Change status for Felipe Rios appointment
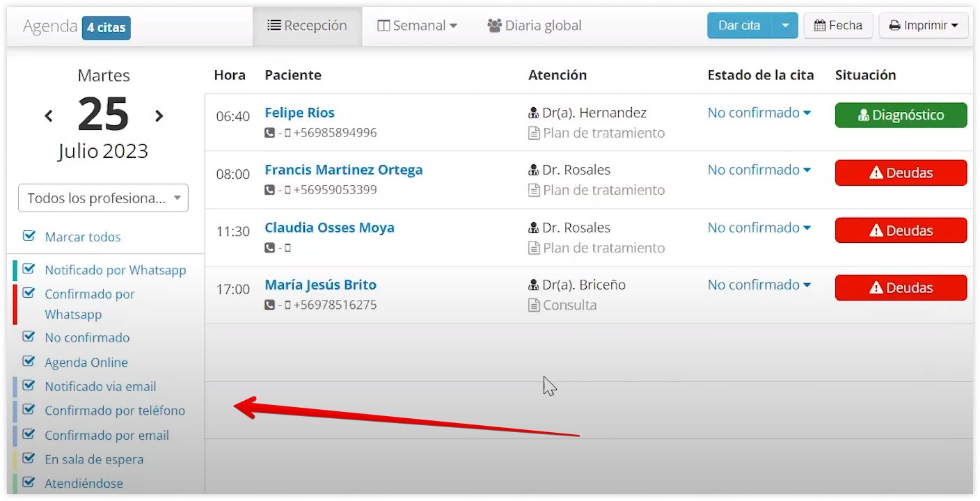Image resolution: width=980 pixels, height=501 pixels. pyautogui.click(x=759, y=113)
